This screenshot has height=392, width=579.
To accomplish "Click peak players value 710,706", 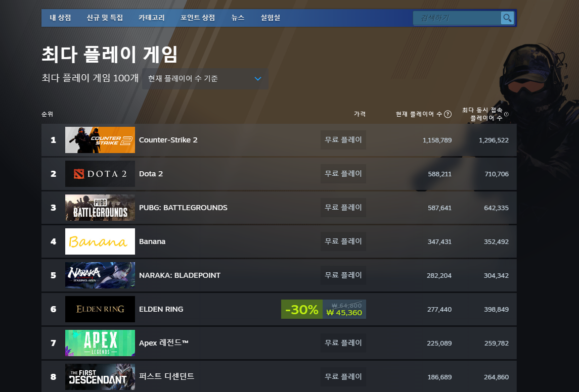I will click(496, 174).
